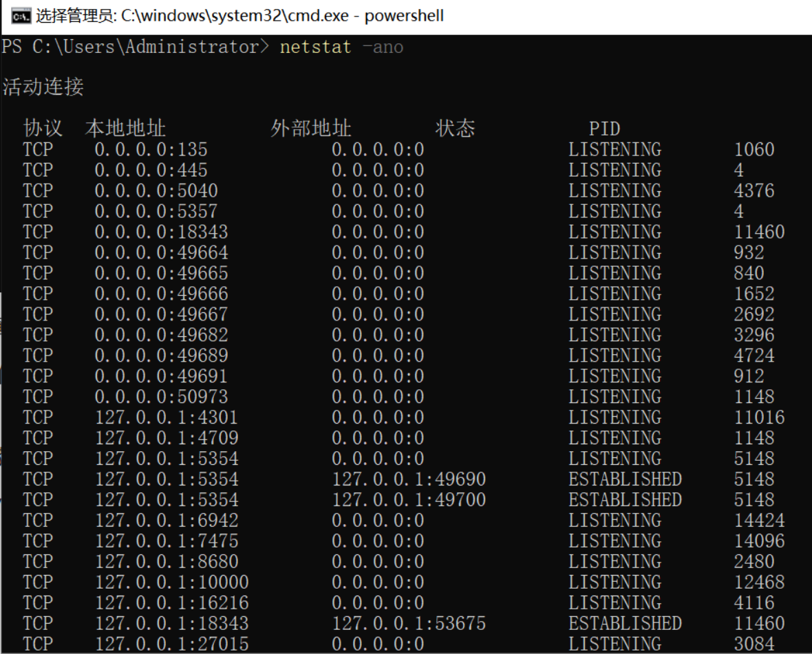Click local address 127.0.0.1:10000
Viewport: 812px width, 654px height.
pyautogui.click(x=171, y=582)
